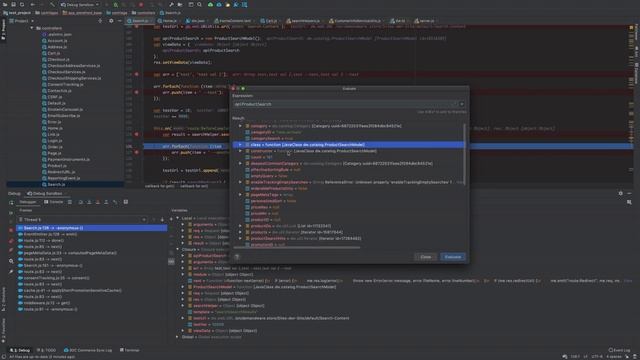Click the Synchronize/reload toolbar icon

pos(22,4)
